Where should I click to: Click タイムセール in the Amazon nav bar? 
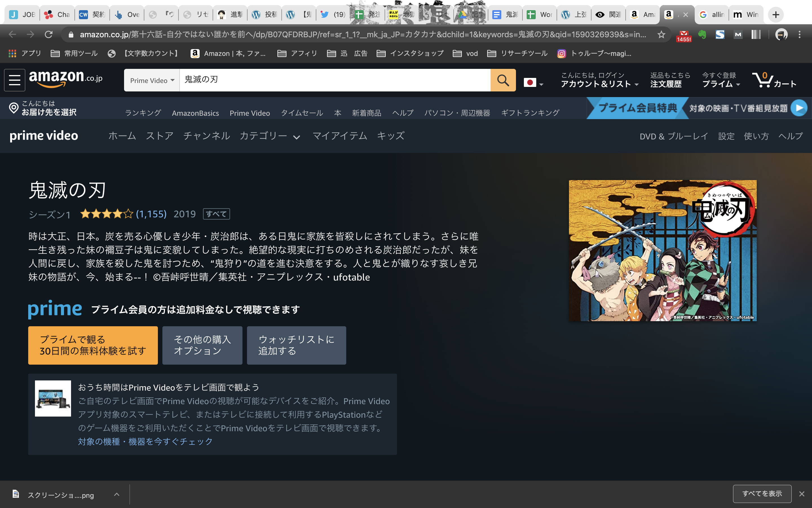[x=302, y=113]
